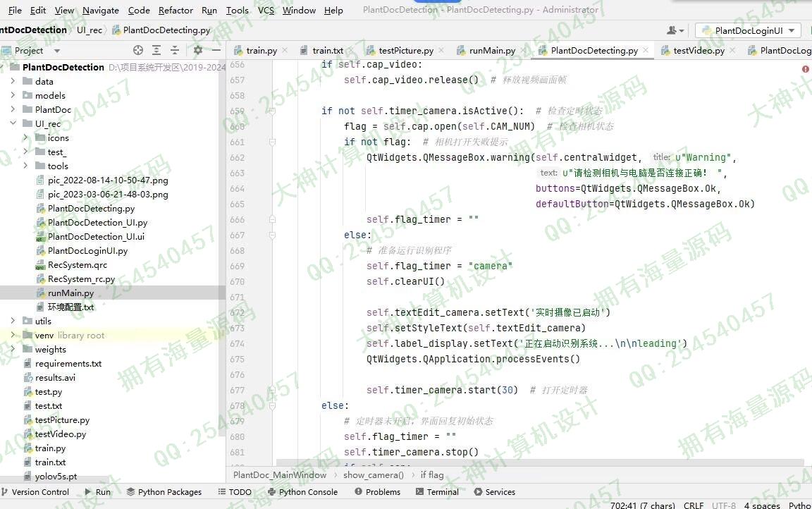This screenshot has height=509, width=812.
Task: Place cursor on line 672 setText code
Action: pos(488,312)
